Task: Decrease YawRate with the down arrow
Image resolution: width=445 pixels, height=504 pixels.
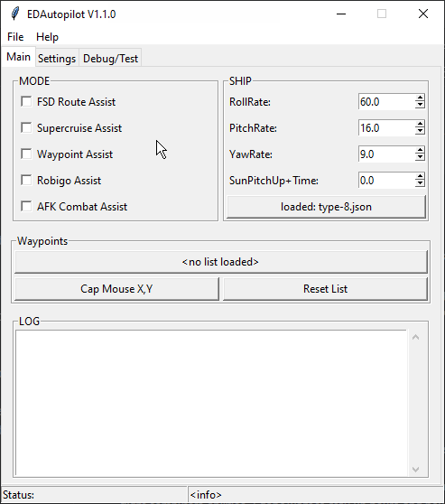Action: coord(420,157)
